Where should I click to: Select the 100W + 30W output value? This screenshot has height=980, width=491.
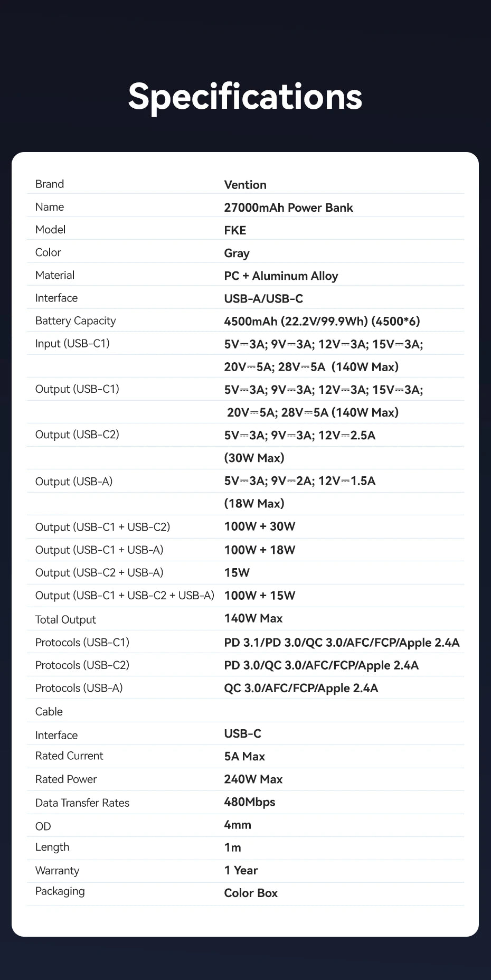pyautogui.click(x=259, y=526)
